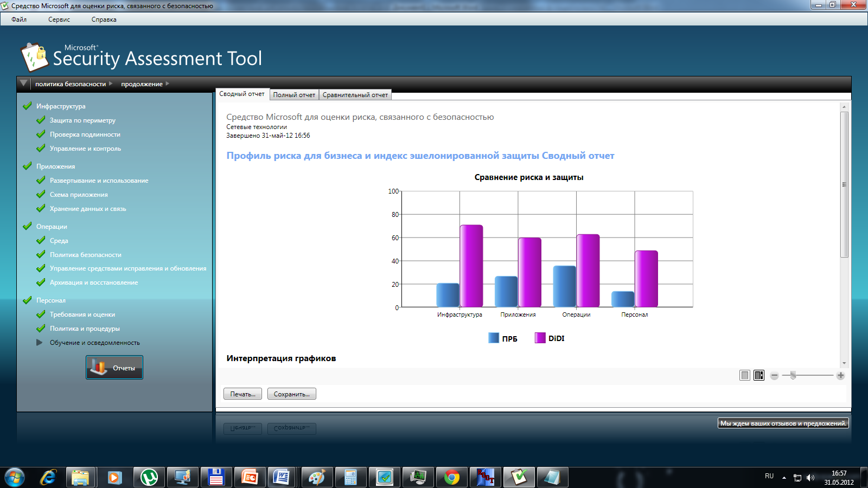868x488 pixels.
Task: Click the политика безопасности breadcrumb
Action: click(71, 84)
